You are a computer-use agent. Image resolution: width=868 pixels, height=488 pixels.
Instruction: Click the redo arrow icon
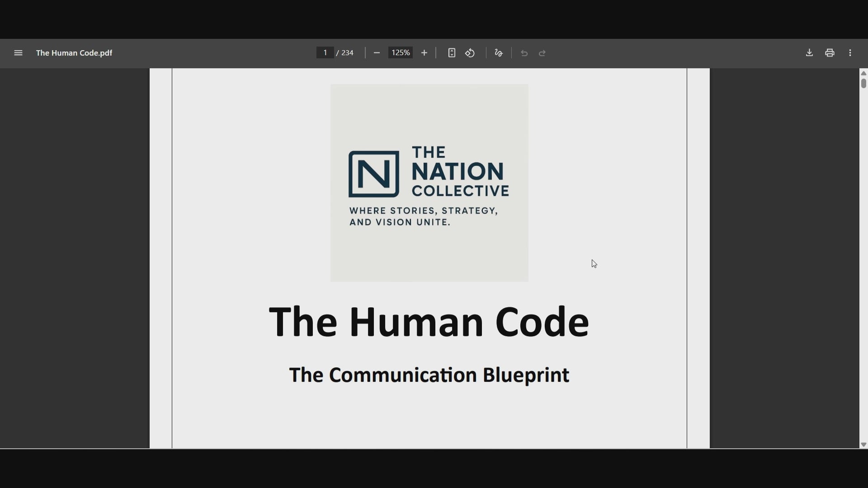pyautogui.click(x=542, y=53)
